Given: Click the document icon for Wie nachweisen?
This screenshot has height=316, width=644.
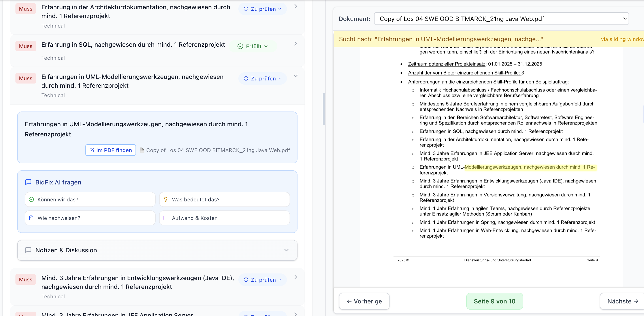Looking at the screenshot, I should point(31,218).
